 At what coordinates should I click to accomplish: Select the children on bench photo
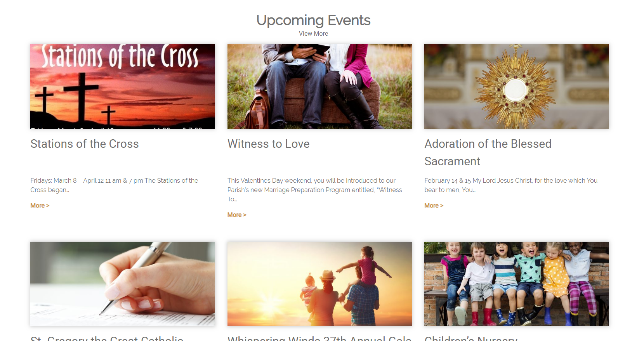tap(517, 284)
